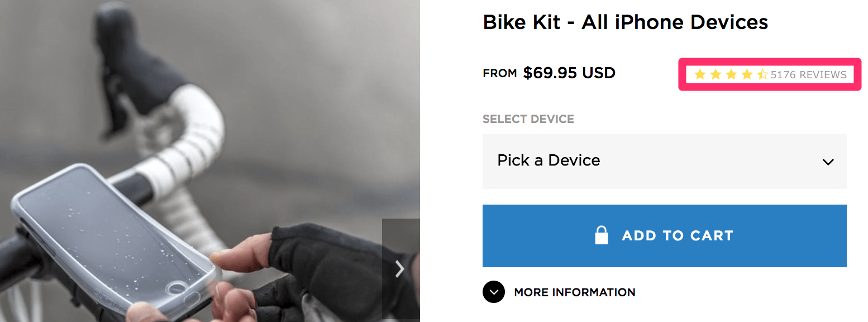Click the black circular chevron icon

coord(494,292)
